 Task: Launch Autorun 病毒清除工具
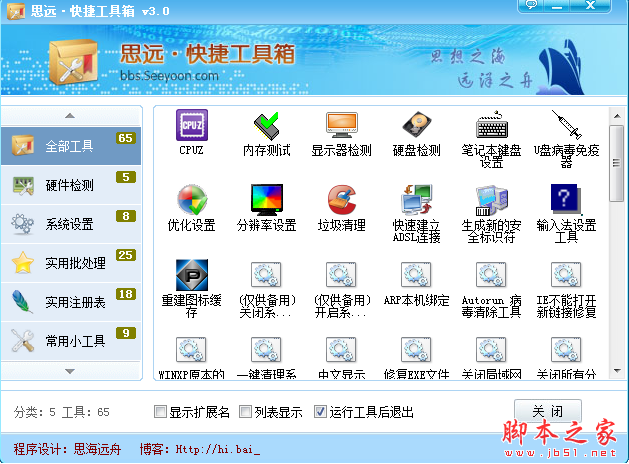pos(491,275)
